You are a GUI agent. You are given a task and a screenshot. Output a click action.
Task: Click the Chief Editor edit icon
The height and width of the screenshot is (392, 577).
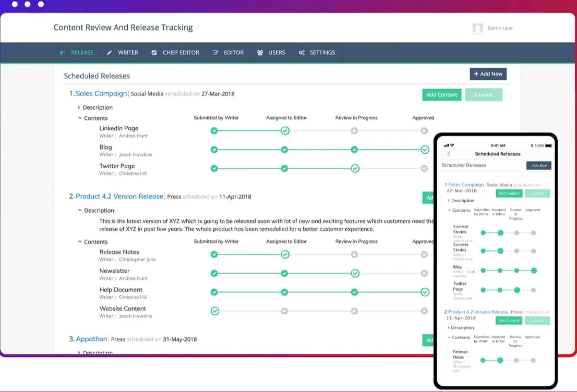click(x=154, y=53)
